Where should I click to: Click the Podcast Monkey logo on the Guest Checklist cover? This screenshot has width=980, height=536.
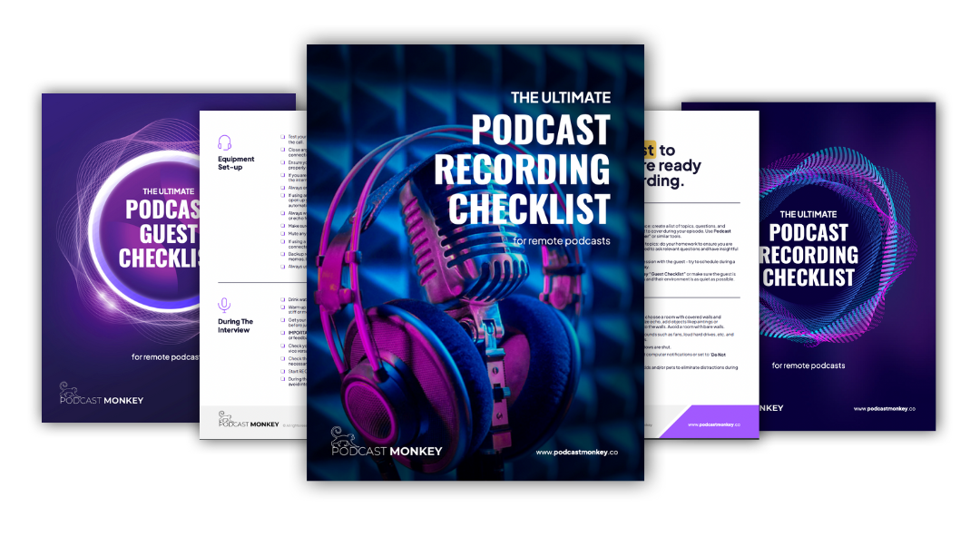[102, 394]
